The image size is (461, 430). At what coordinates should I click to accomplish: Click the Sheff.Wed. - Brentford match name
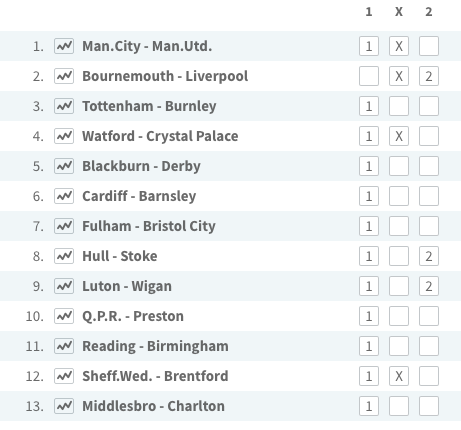155,376
